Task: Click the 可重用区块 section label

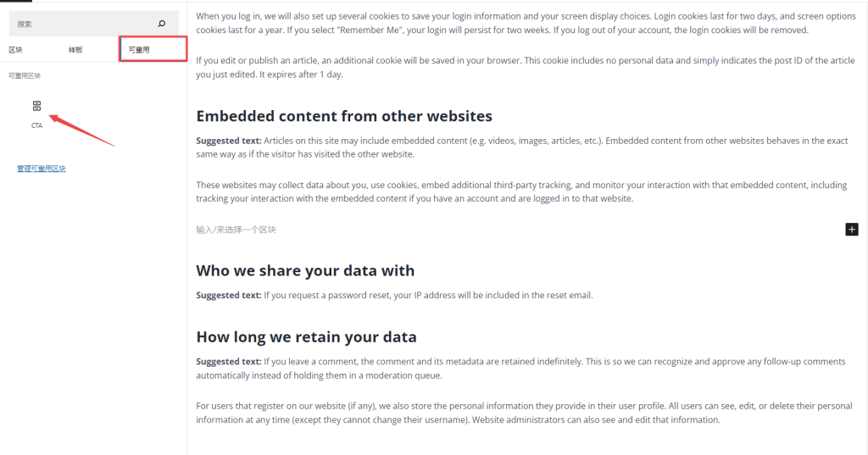Action: [25, 76]
